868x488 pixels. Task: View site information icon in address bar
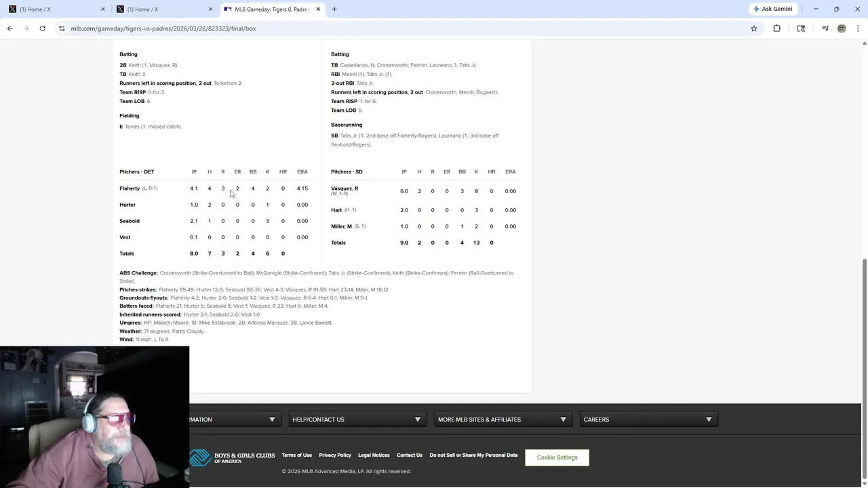point(62,28)
